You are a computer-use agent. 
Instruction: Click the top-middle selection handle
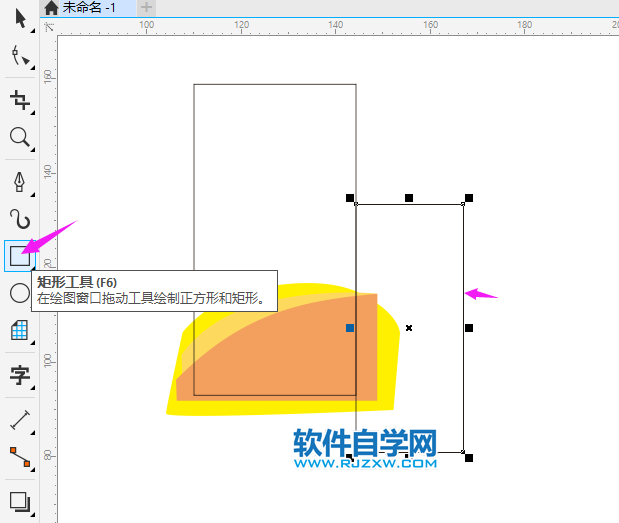[x=409, y=198]
